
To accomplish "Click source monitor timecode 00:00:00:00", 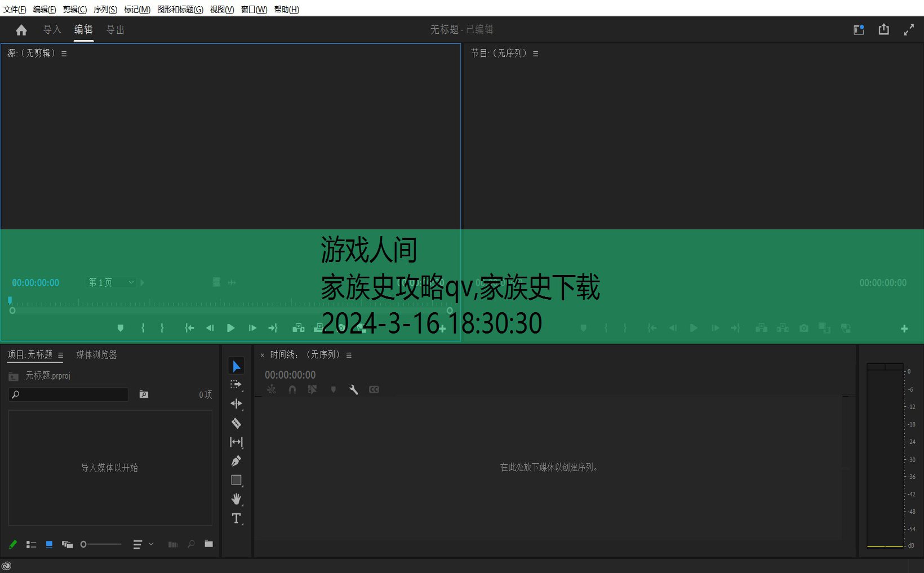I will (35, 283).
